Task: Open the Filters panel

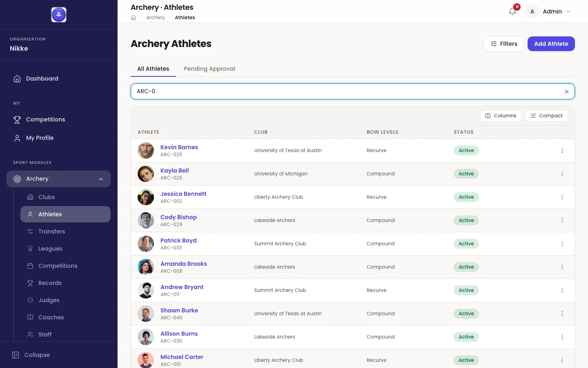Action: tap(504, 44)
